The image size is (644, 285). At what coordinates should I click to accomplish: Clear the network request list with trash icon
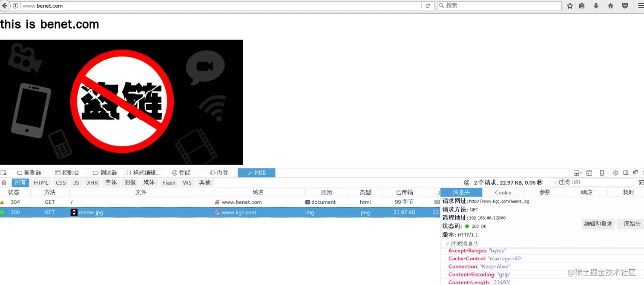pos(4,182)
